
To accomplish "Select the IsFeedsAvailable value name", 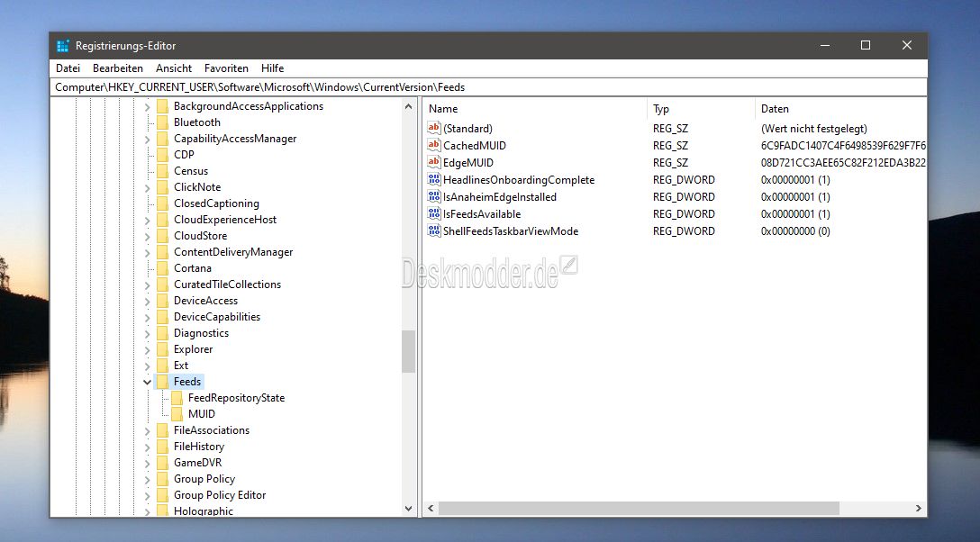I will 482,214.
